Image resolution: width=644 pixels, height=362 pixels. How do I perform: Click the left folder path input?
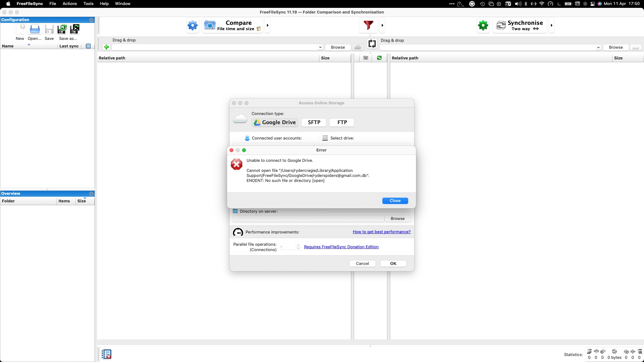click(214, 47)
